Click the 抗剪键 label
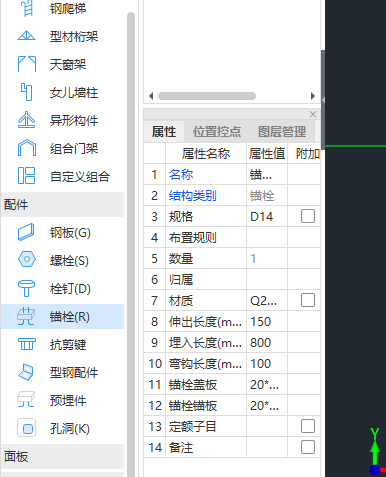 [x=68, y=344]
